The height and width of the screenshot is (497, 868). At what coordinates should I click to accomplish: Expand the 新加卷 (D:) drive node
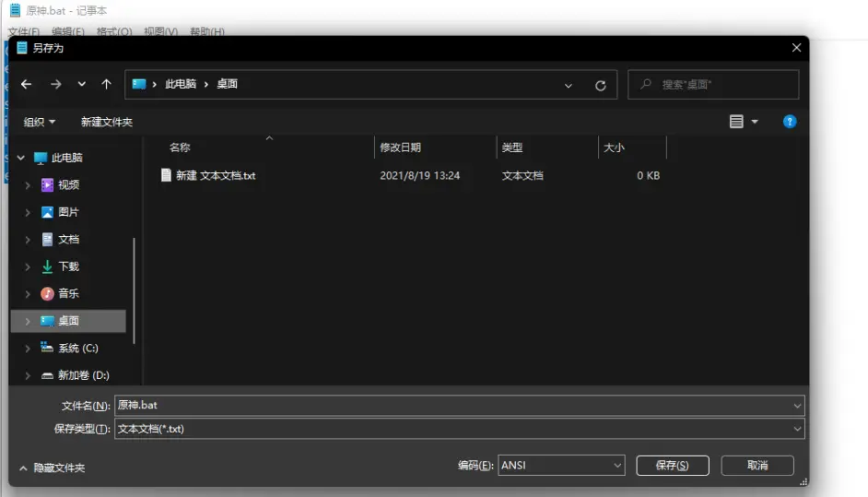[x=27, y=375]
